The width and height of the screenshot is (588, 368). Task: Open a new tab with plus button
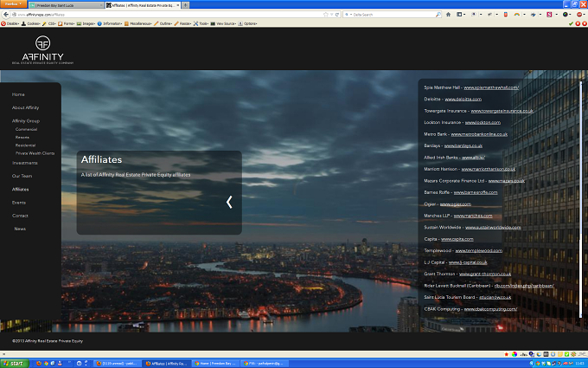pyautogui.click(x=185, y=5)
